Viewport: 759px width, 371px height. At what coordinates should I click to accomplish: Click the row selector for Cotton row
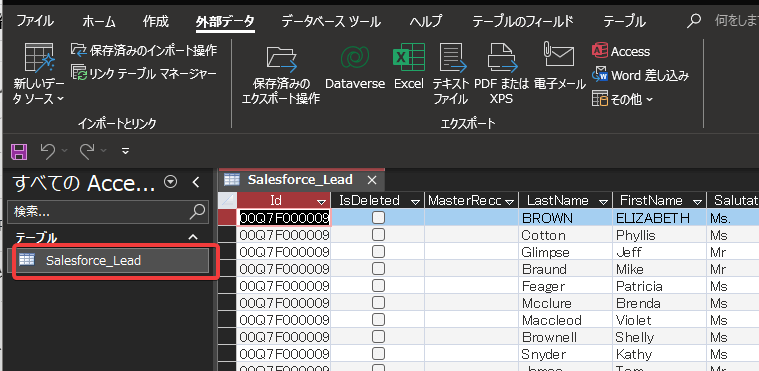pos(228,235)
